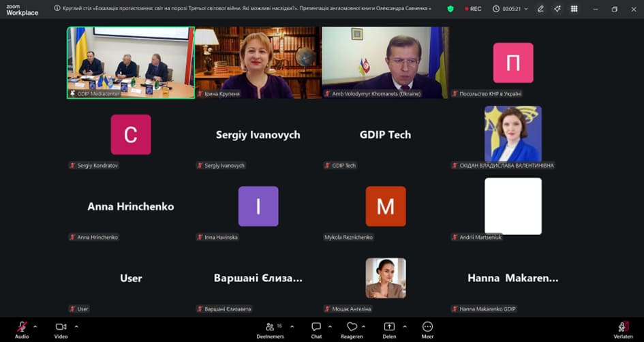This screenshot has height=342, width=644.
Task: Expand audio options arrow next to Audio
Action: click(35, 326)
